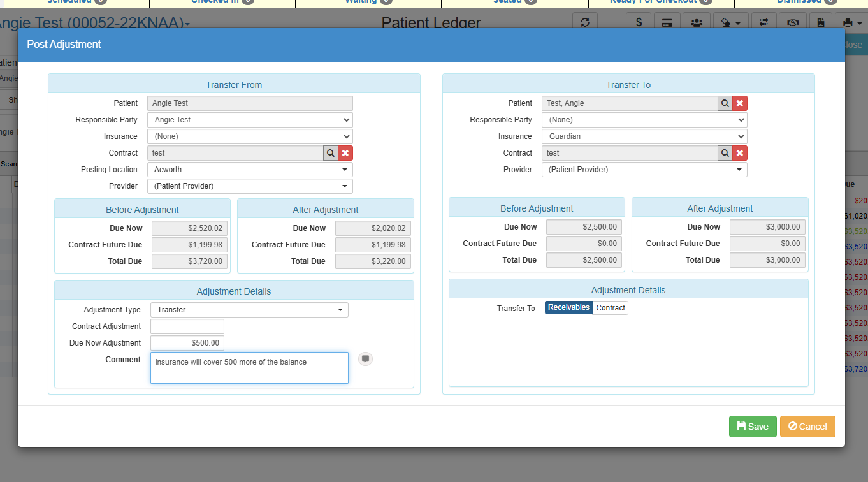Clear the Transfer To patient
The height and width of the screenshot is (482, 868).
click(x=740, y=103)
